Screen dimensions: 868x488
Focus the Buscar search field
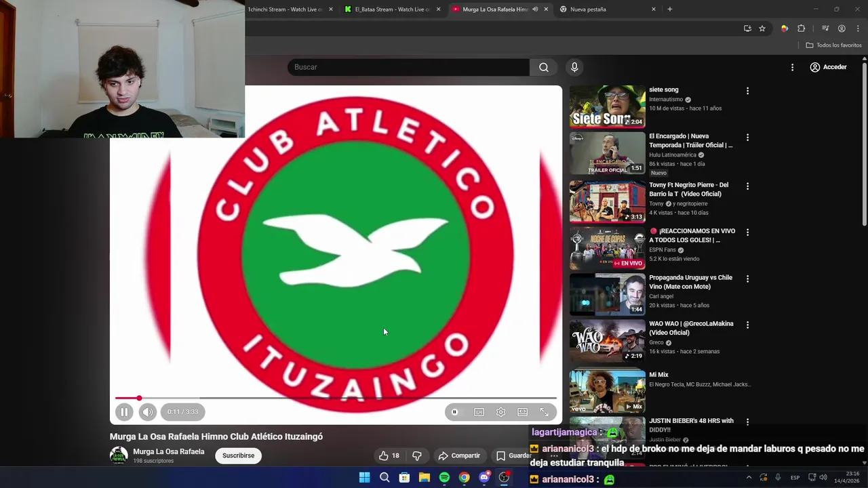tap(408, 67)
